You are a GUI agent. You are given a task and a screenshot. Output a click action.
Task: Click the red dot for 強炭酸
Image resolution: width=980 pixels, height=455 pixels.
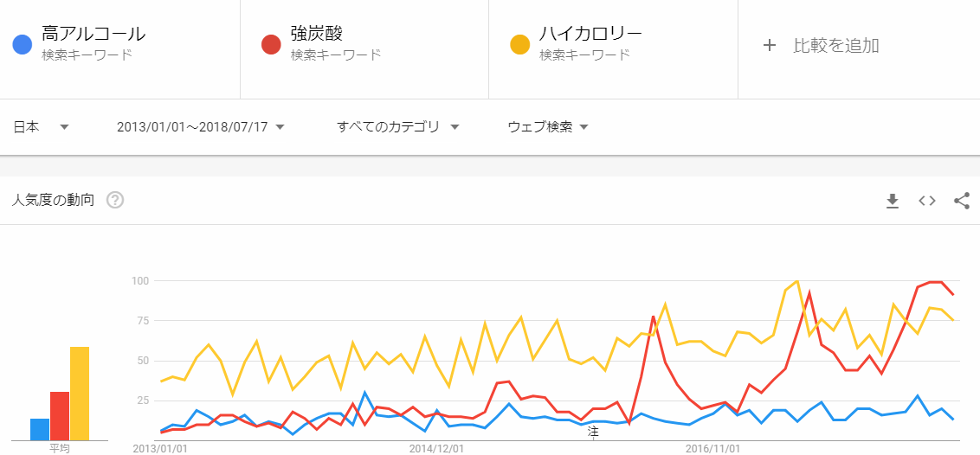[272, 44]
